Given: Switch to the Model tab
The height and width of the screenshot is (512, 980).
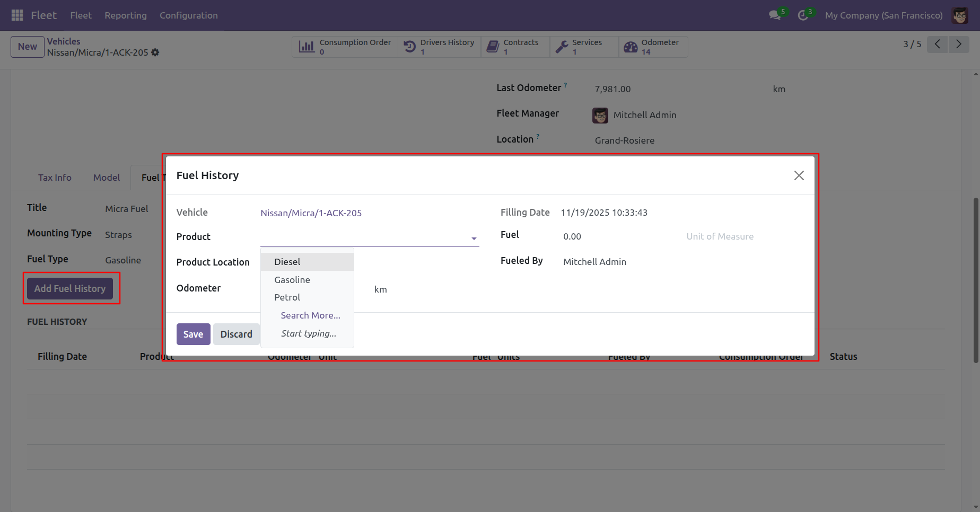Looking at the screenshot, I should [107, 178].
